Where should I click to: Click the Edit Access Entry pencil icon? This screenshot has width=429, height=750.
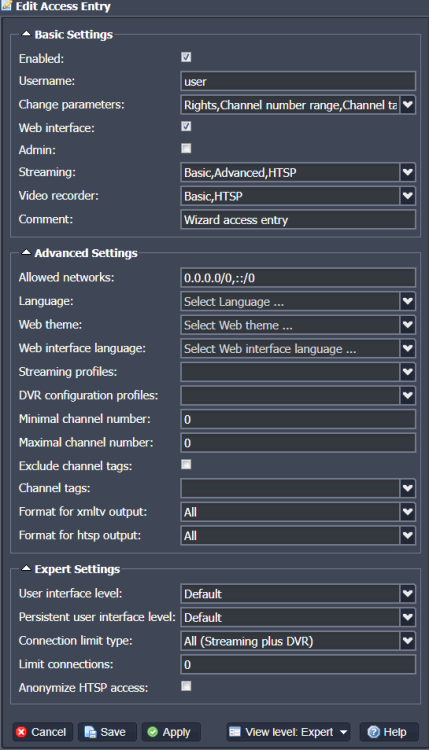[x=7, y=6]
